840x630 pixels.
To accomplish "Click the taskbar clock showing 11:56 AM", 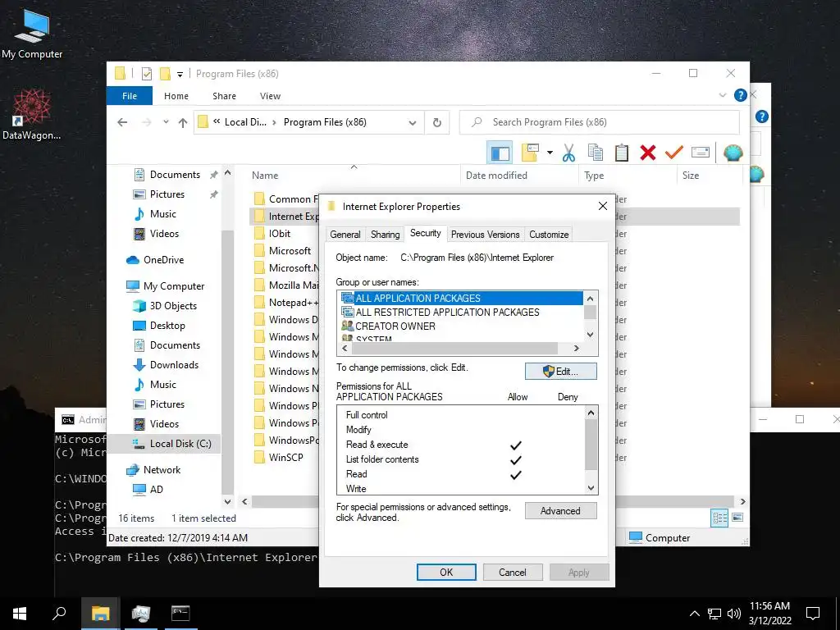I will pyautogui.click(x=769, y=614).
